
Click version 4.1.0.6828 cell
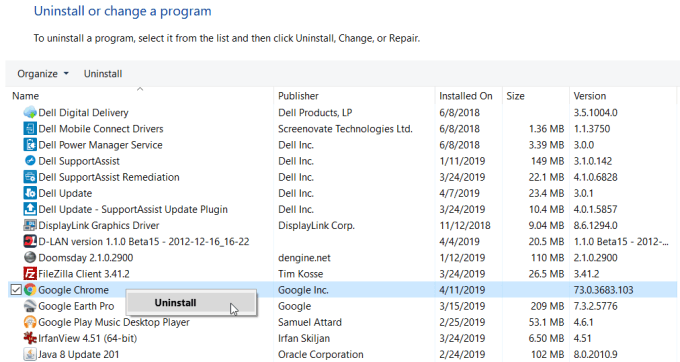pos(595,177)
